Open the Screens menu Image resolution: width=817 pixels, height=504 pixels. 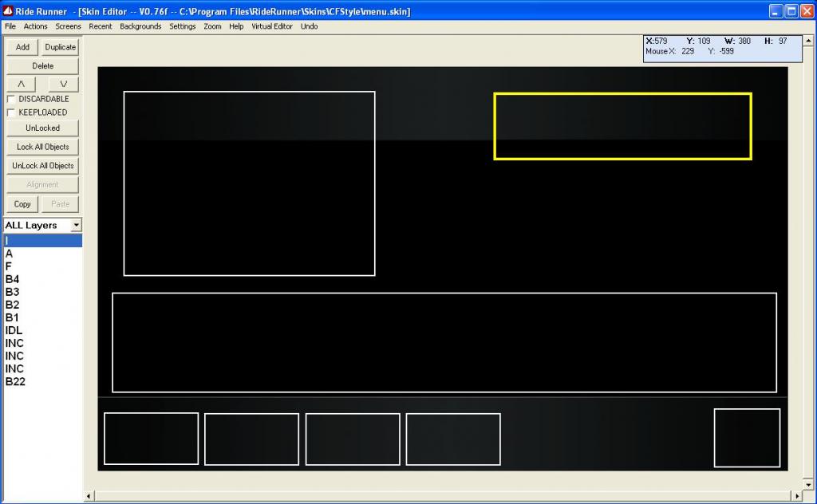(69, 26)
